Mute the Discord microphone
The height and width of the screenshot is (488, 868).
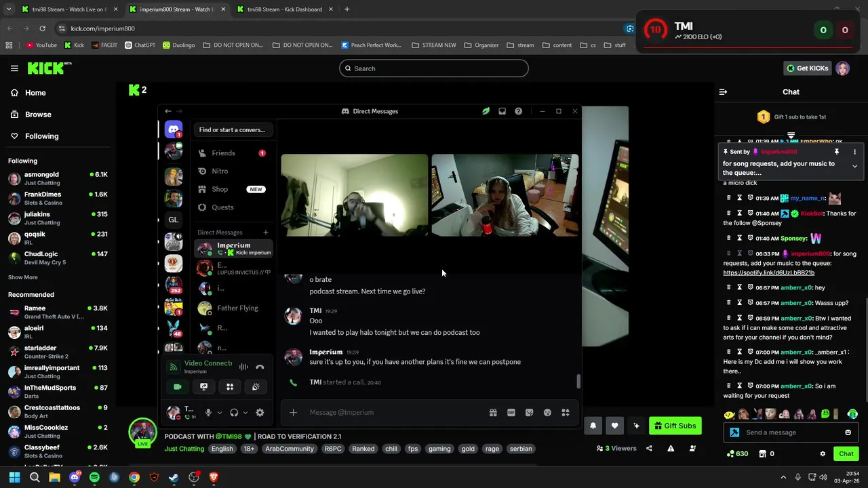pos(208,412)
